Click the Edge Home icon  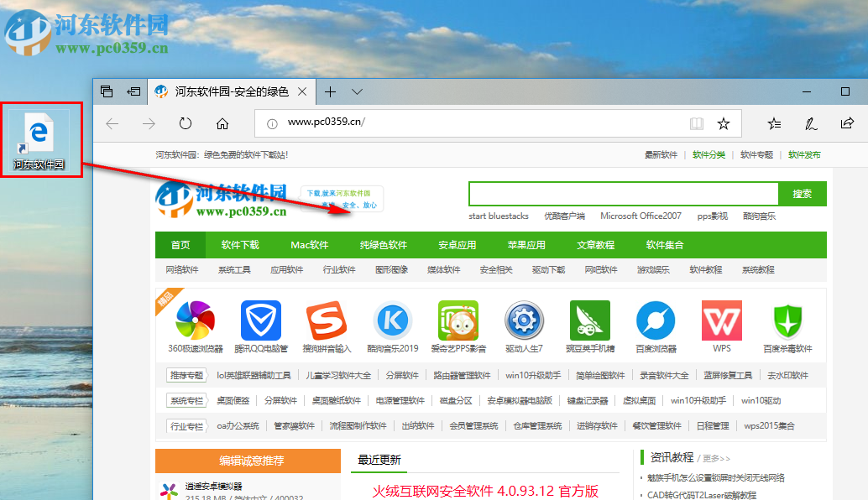[x=222, y=122]
